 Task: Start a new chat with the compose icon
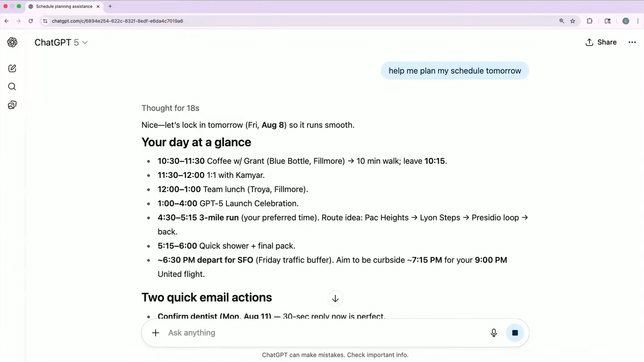click(x=12, y=69)
